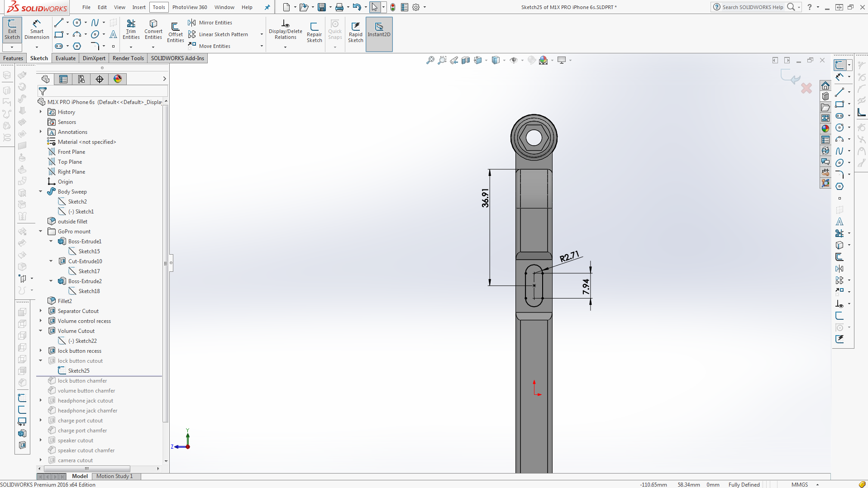Click the filter icon in feature tree

[43, 91]
